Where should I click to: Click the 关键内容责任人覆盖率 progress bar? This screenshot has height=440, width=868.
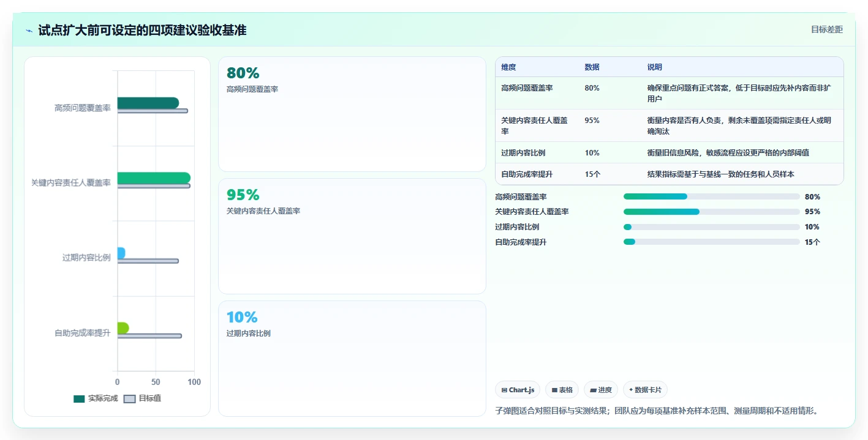coord(711,212)
